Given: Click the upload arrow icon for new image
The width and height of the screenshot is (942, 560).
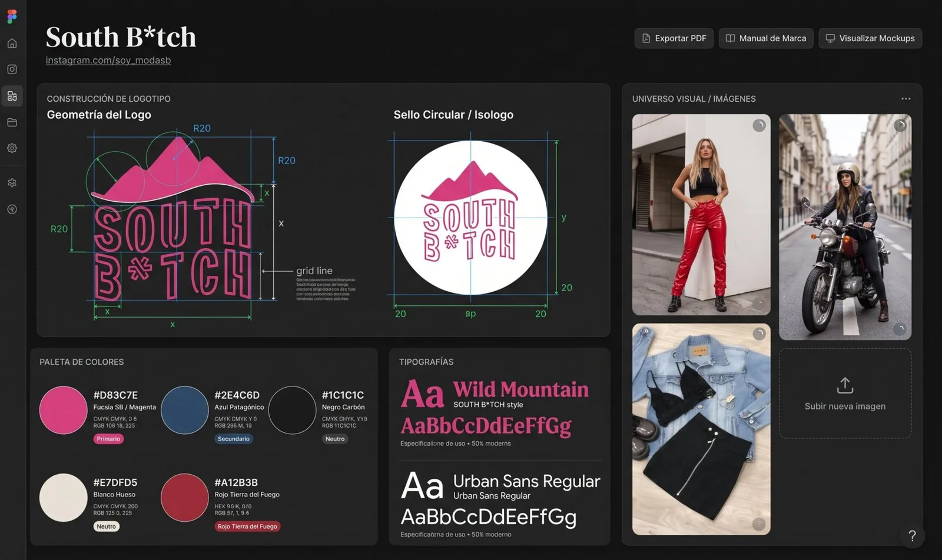Looking at the screenshot, I should [845, 385].
